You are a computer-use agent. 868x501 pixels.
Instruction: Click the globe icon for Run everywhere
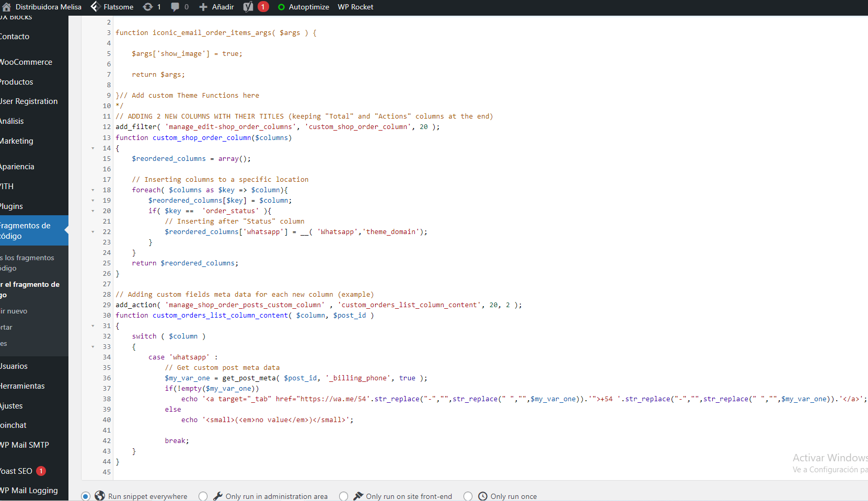100,496
